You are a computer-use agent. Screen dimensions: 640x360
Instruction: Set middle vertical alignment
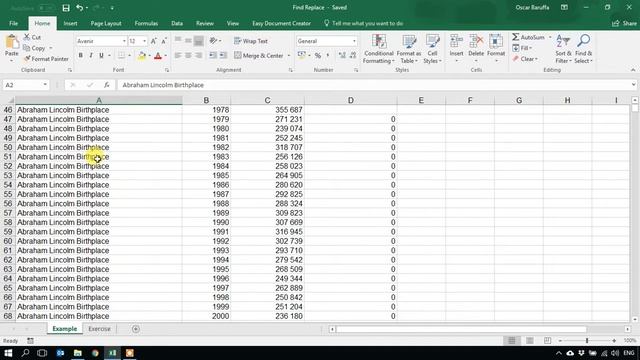188,40
